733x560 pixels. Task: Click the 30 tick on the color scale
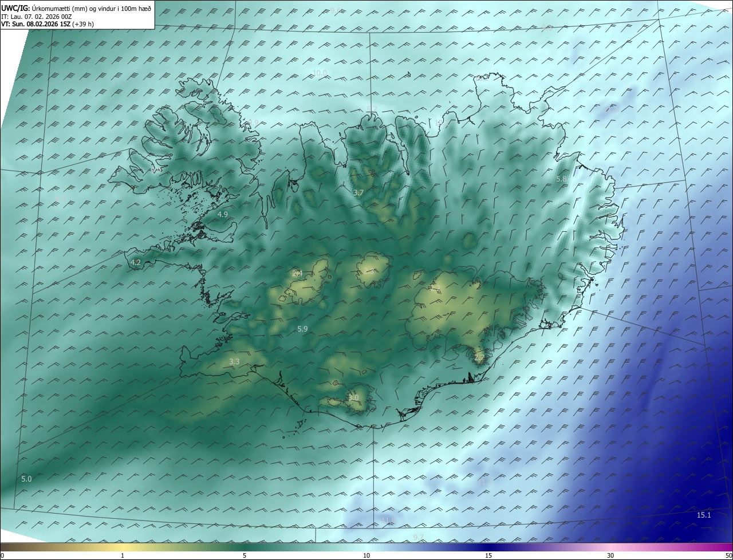coord(610,555)
